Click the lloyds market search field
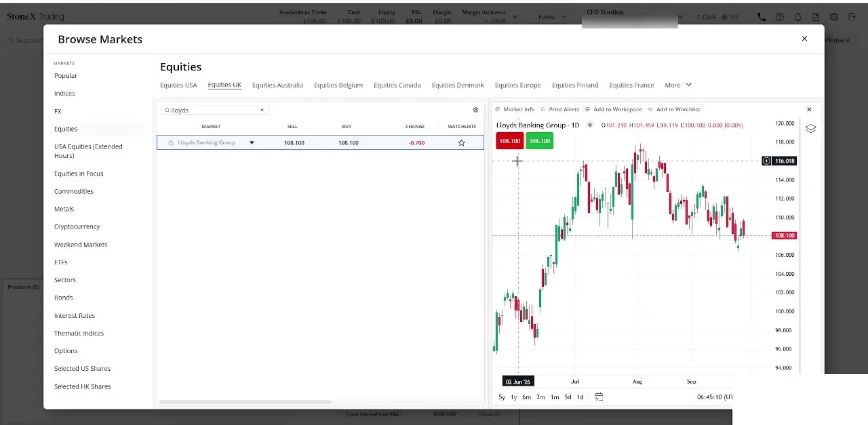The height and width of the screenshot is (425, 868). [x=214, y=110]
